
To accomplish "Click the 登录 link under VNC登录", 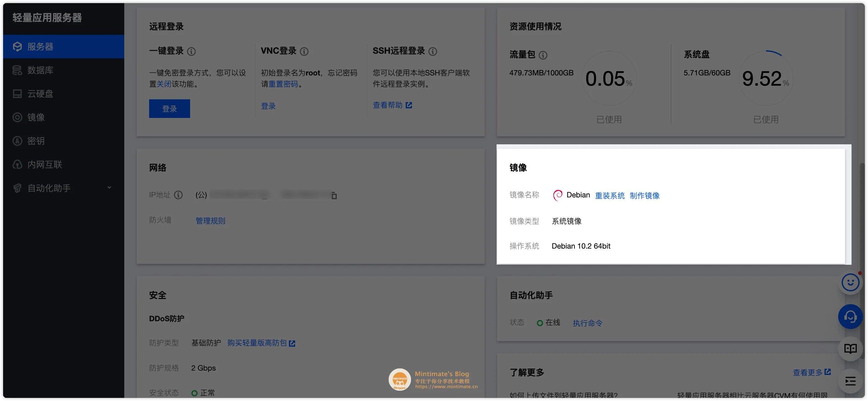I will coord(268,106).
